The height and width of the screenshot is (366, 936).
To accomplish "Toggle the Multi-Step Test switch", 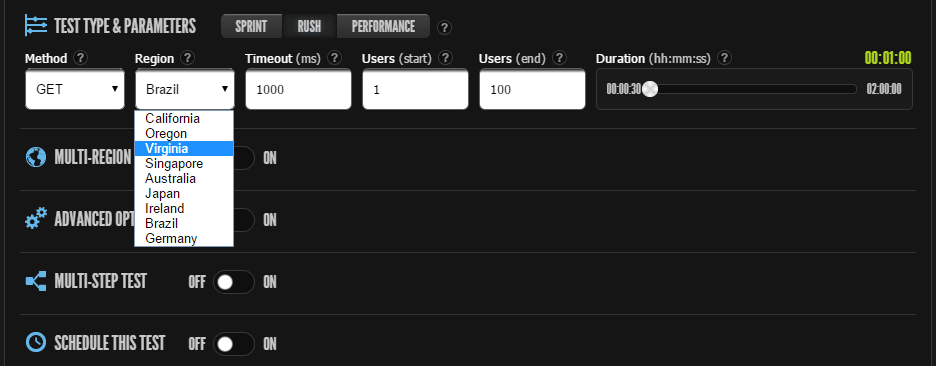I will pyautogui.click(x=234, y=282).
